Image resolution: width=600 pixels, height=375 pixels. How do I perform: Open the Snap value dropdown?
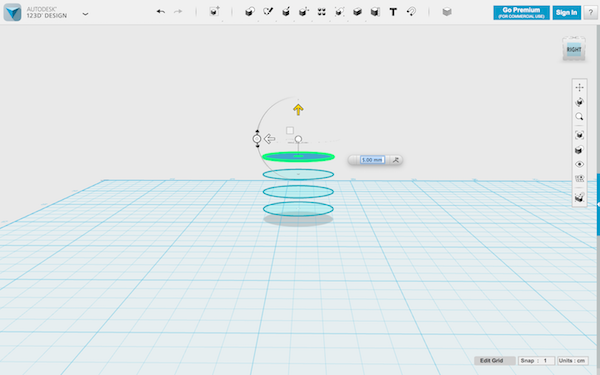[x=536, y=360]
